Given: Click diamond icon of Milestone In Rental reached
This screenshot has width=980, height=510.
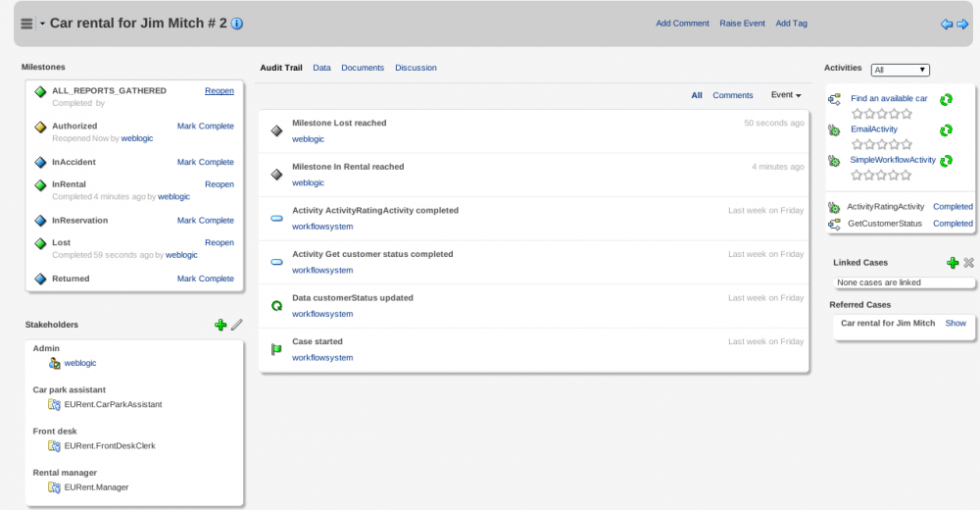Looking at the screenshot, I should tap(277, 175).
